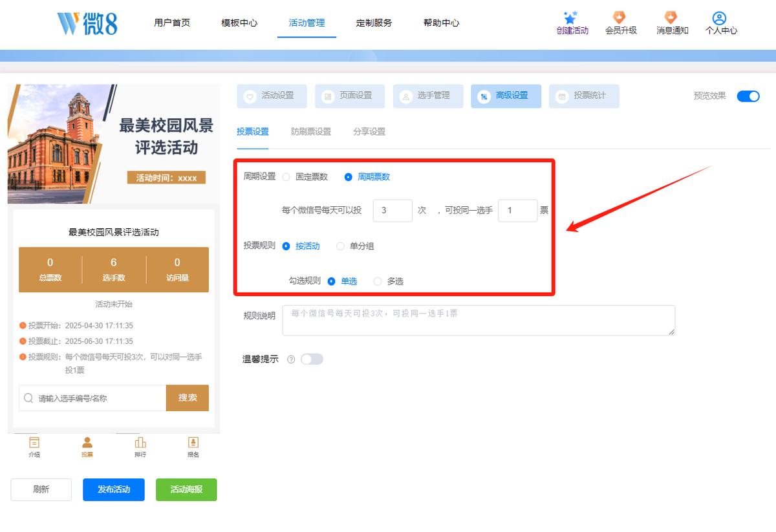This screenshot has width=776, height=532.
Task: Switch to 高级设置 tab
Action: coord(506,96)
